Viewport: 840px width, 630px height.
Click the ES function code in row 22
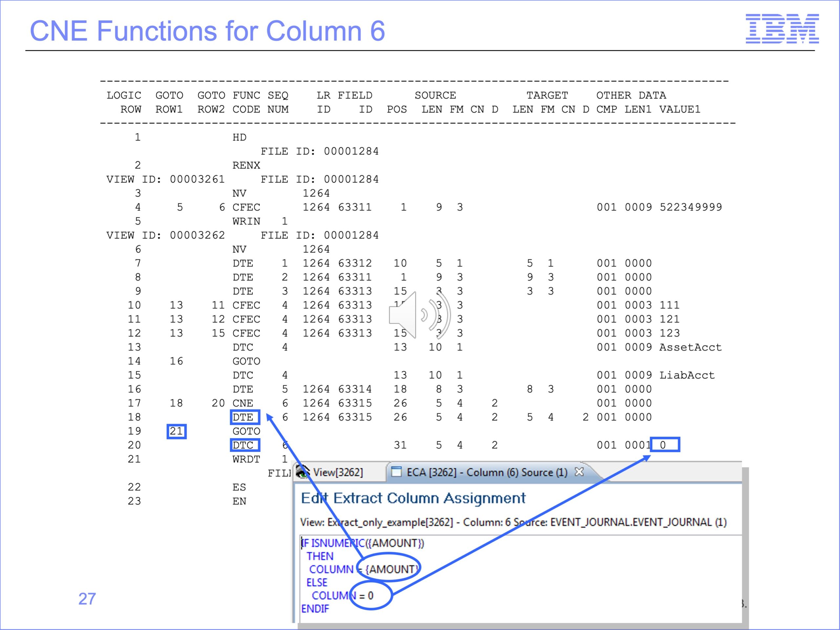tap(239, 487)
